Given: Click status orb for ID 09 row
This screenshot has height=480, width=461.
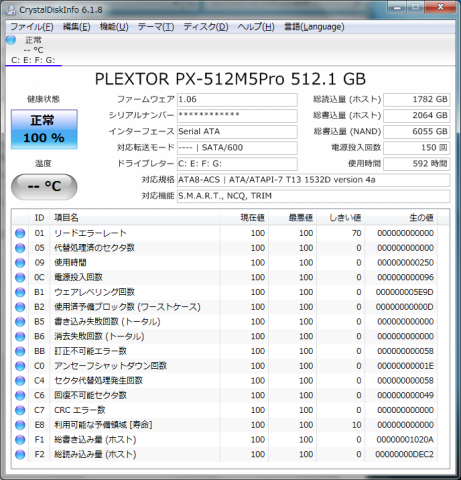Looking at the screenshot, I should [x=20, y=263].
